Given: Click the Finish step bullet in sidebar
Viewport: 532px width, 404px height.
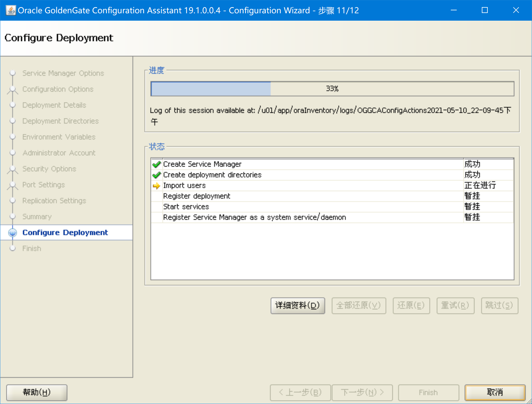Looking at the screenshot, I should [12, 248].
